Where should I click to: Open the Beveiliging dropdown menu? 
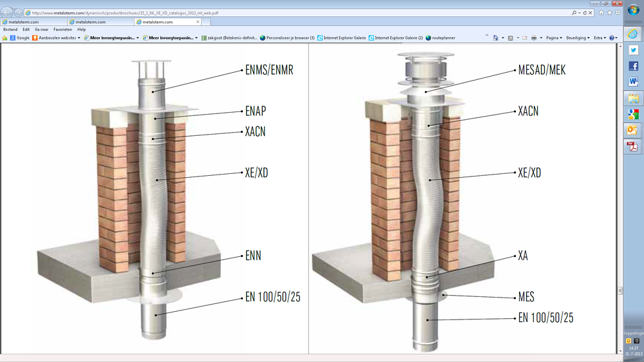[578, 38]
